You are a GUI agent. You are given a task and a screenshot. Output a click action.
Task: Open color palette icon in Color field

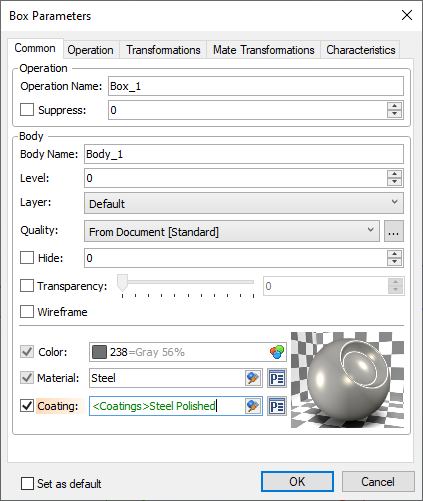(x=277, y=352)
